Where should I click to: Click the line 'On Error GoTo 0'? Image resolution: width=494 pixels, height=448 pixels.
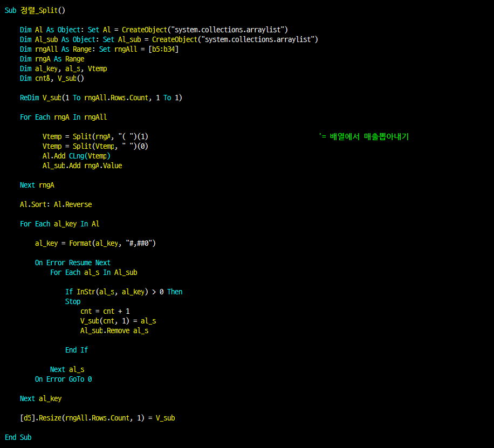pos(63,380)
